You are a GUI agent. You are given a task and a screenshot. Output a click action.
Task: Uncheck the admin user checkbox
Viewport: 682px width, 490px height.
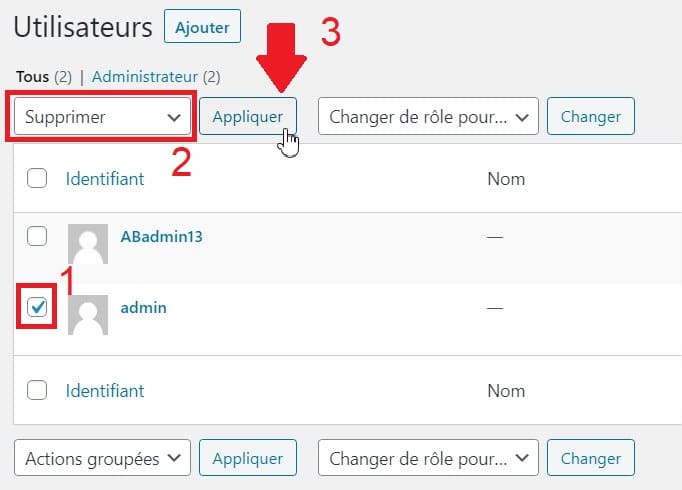click(x=37, y=308)
